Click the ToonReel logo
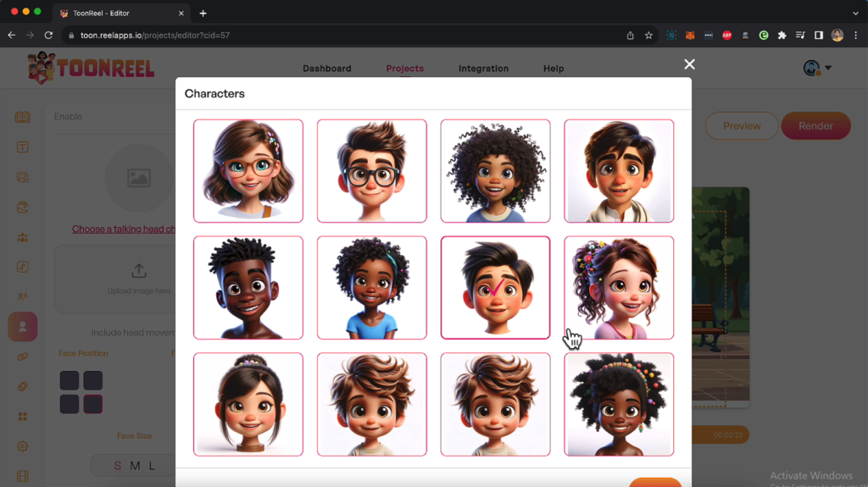 (91, 68)
